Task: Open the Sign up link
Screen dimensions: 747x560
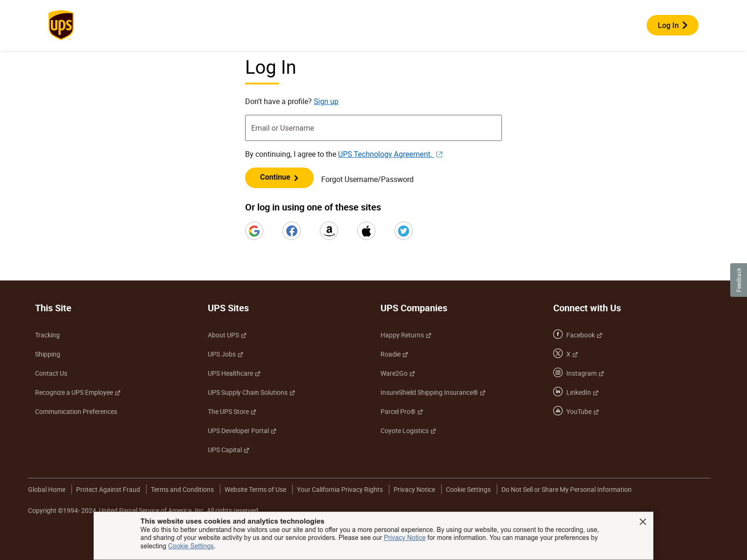Action: click(326, 102)
